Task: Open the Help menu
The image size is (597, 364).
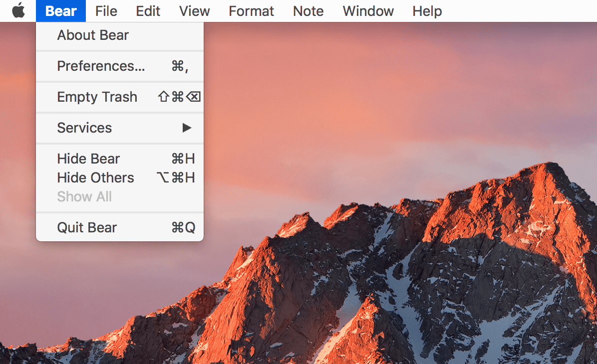Action: tap(427, 11)
